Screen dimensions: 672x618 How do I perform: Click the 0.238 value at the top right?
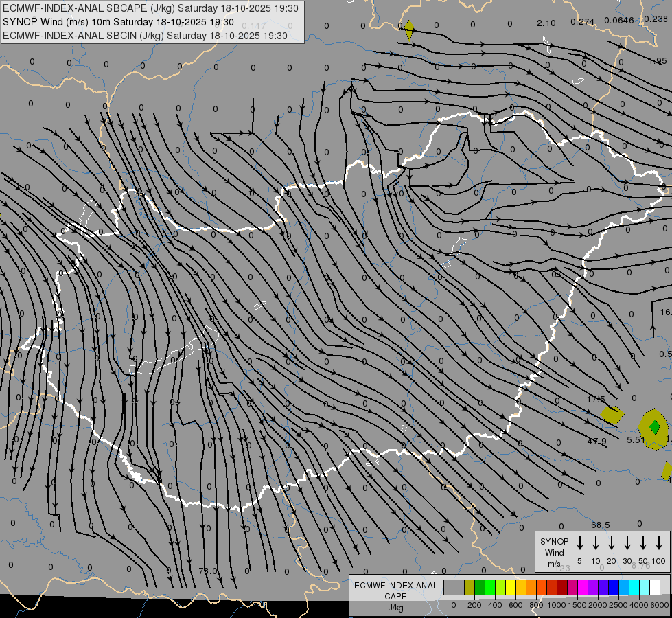coord(656,19)
